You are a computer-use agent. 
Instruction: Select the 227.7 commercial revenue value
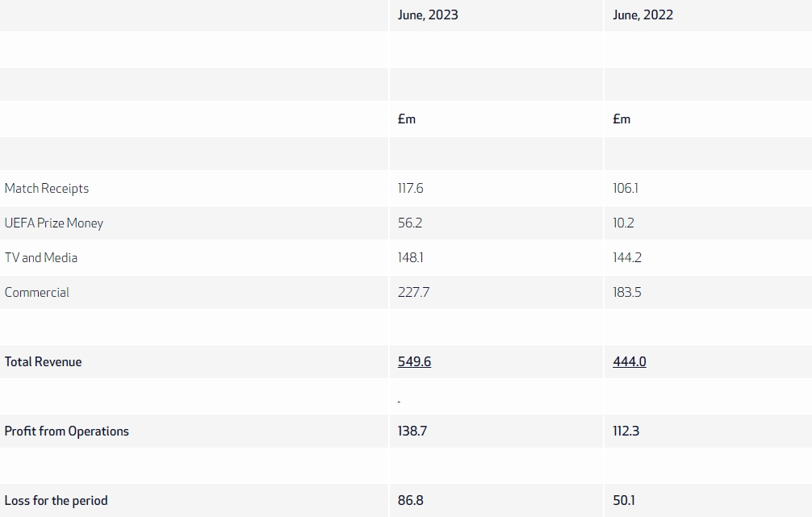tap(413, 292)
